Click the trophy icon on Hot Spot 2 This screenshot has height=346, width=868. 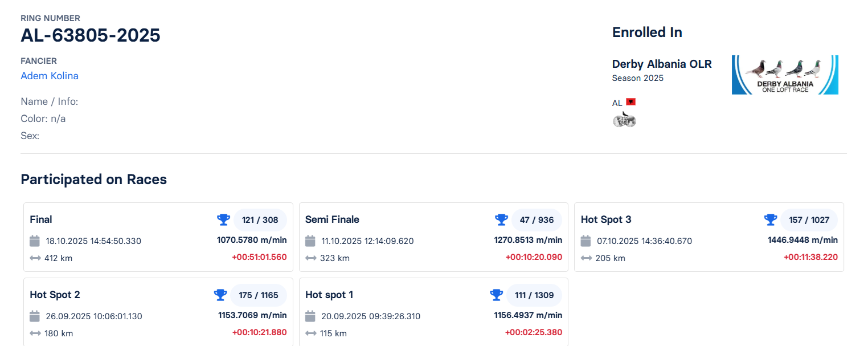pos(220,295)
